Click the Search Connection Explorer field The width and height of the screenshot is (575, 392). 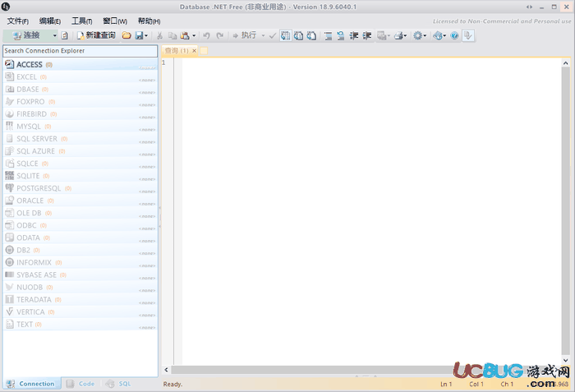coord(80,51)
